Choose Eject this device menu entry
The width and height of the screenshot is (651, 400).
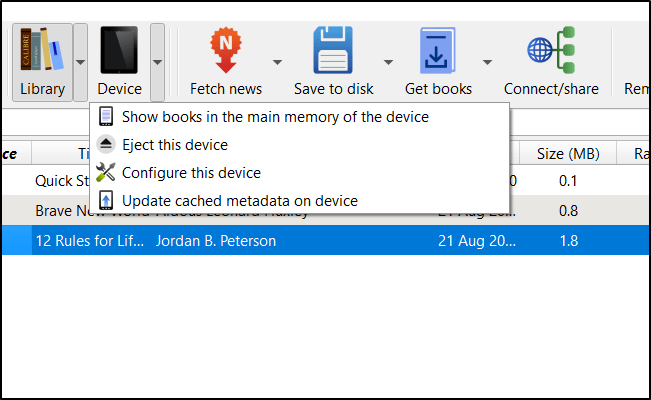[x=175, y=145]
